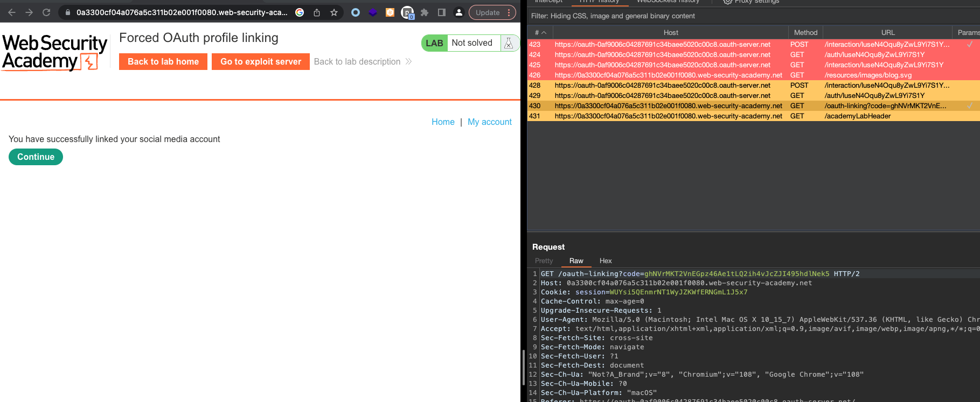This screenshot has height=402, width=980.
Task: Bookmark this page with the star icon
Action: click(x=334, y=12)
